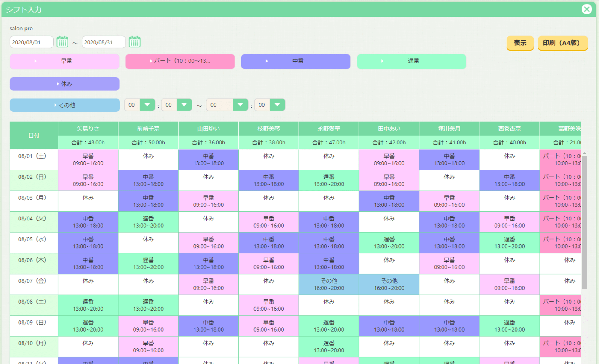The width and height of the screenshot is (599, 364).
Task: Select the 休み shift type
Action: click(65, 84)
